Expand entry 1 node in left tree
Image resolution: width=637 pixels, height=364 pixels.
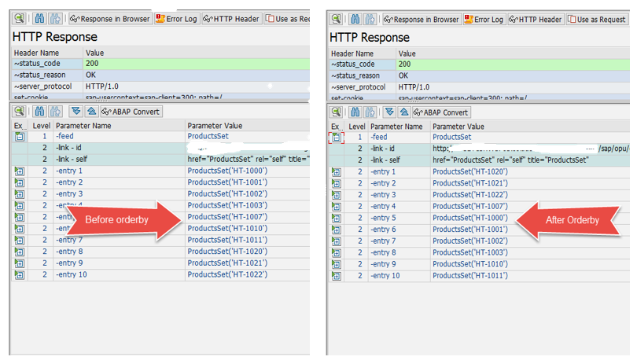[19, 171]
